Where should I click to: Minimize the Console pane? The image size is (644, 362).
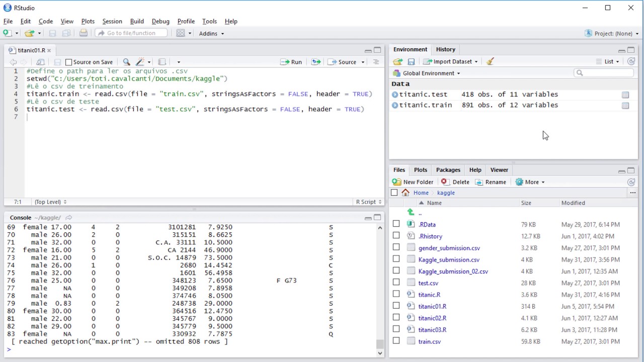(368, 218)
